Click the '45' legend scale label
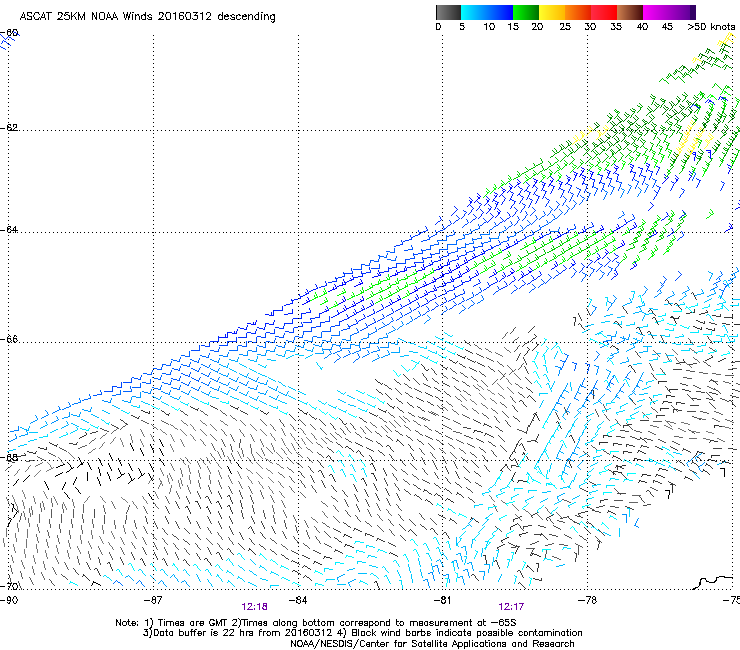Image resolution: width=740 pixels, height=650 pixels. tap(667, 27)
